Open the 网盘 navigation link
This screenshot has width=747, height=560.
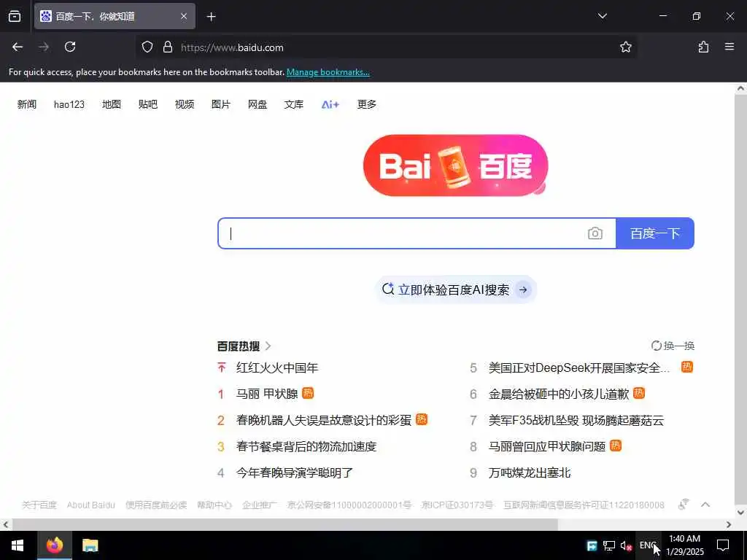click(258, 104)
